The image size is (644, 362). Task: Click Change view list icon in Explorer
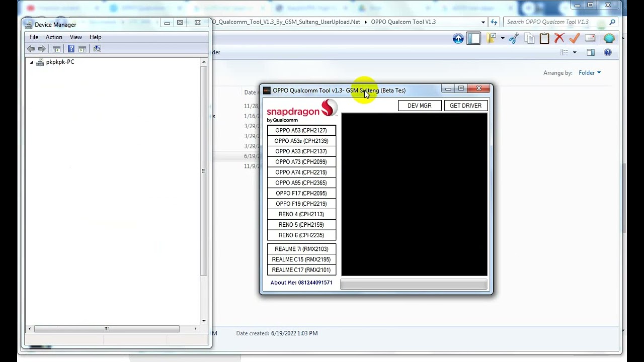pyautogui.click(x=565, y=52)
